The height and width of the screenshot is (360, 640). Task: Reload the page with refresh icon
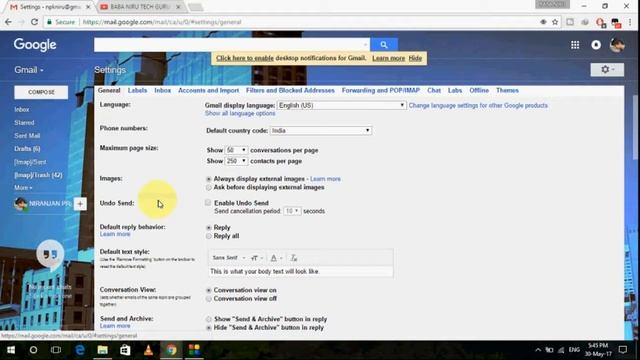[35, 22]
